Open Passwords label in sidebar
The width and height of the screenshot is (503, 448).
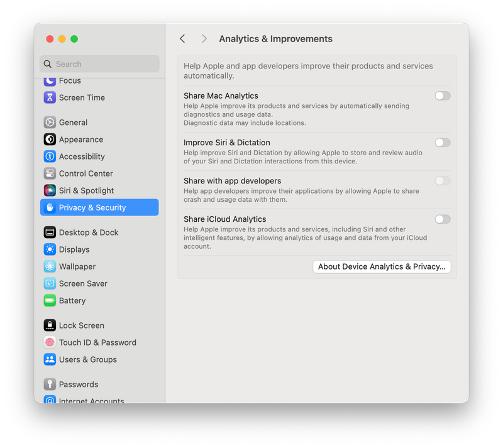tap(79, 385)
